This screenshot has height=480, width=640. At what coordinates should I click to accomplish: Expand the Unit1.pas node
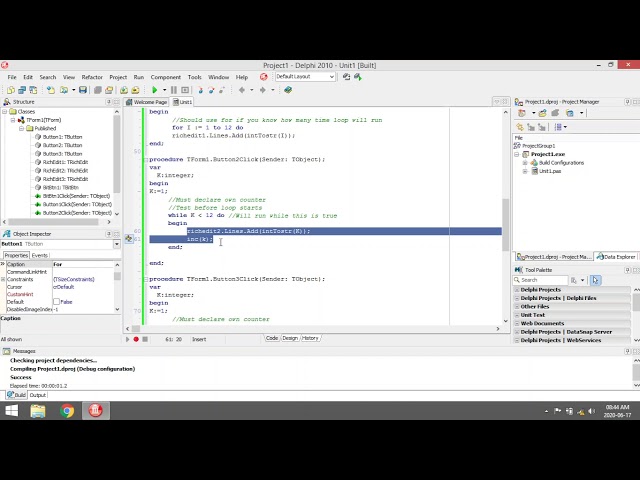(525, 171)
